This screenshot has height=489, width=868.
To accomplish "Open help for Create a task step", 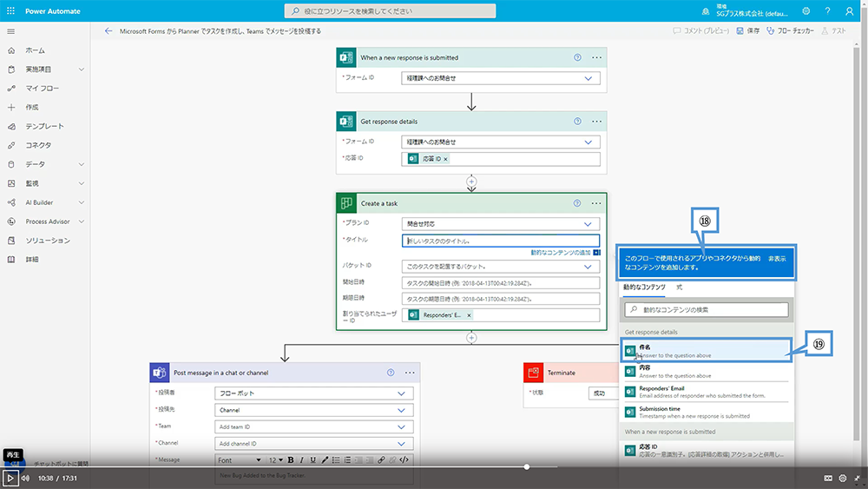I will tap(577, 203).
